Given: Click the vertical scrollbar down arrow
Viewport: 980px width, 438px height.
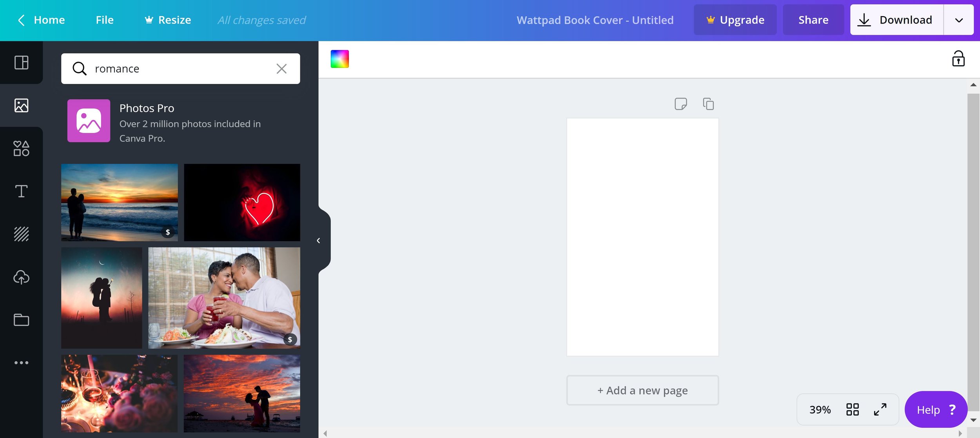Looking at the screenshot, I should [x=973, y=420].
